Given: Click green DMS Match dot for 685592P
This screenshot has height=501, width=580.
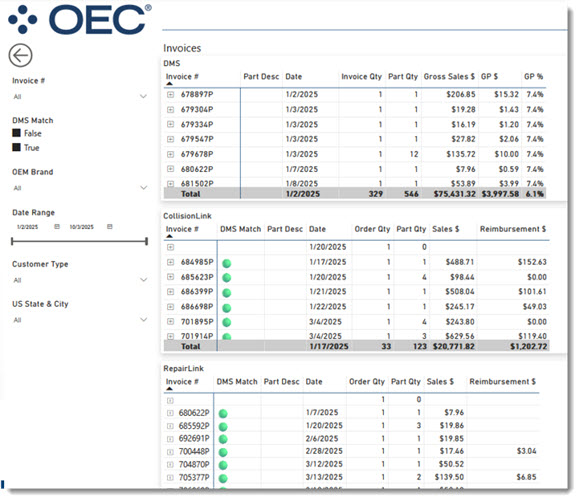Looking at the screenshot, I should click(x=223, y=427).
